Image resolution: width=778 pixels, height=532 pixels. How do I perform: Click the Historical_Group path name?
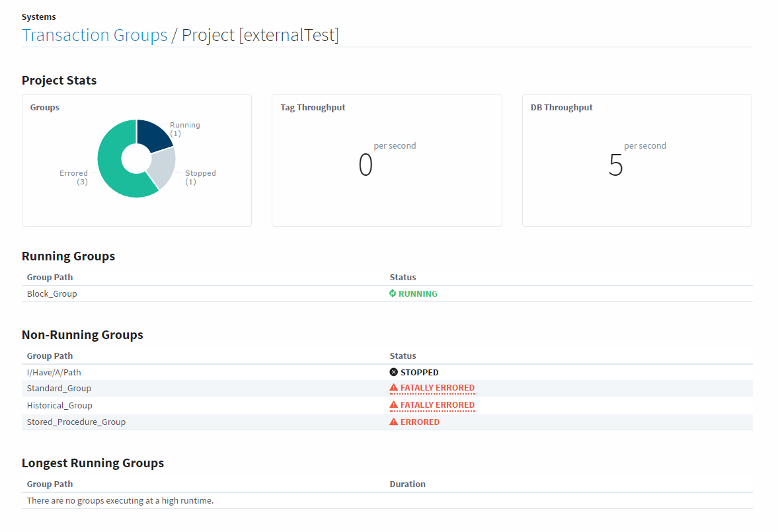pyautogui.click(x=59, y=405)
